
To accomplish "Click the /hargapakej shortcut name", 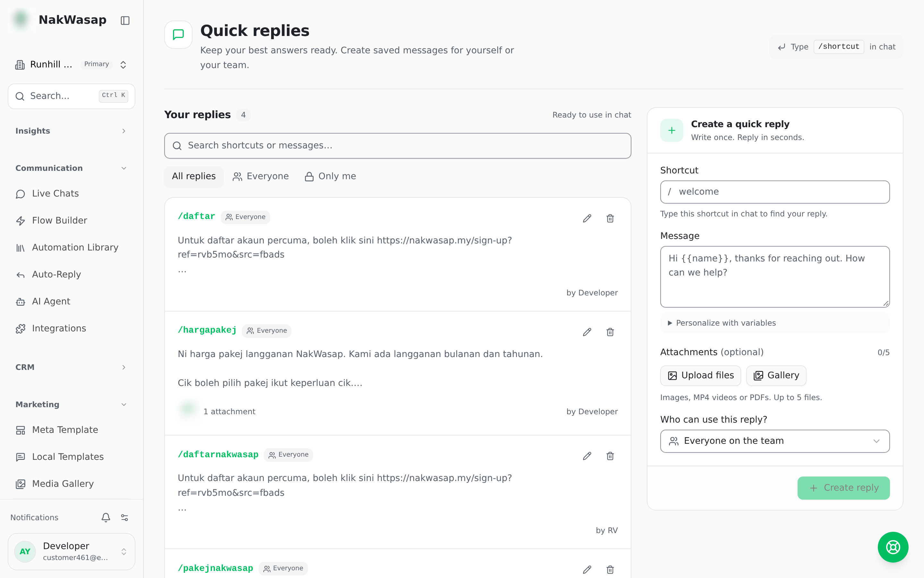I will click(207, 330).
